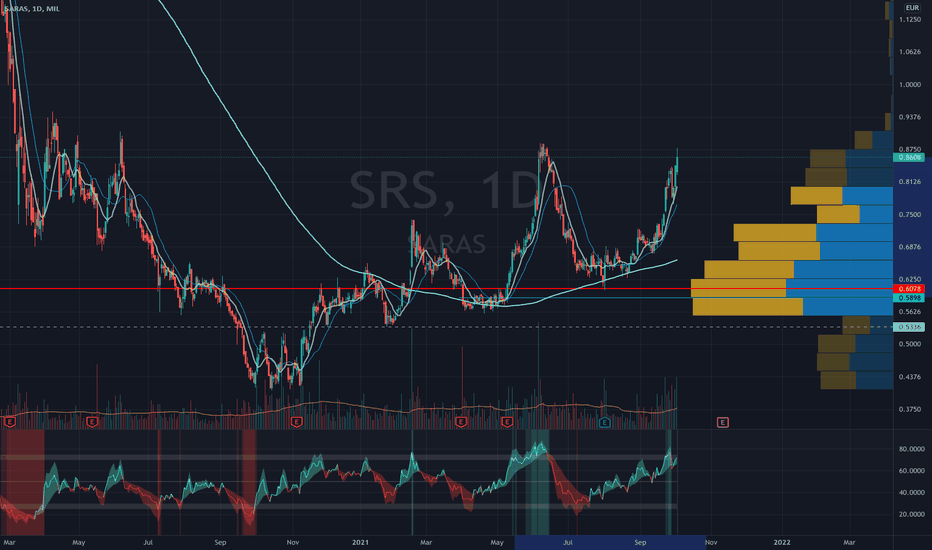
Task: Click the 0.7500 price axis value
Action: coord(910,215)
